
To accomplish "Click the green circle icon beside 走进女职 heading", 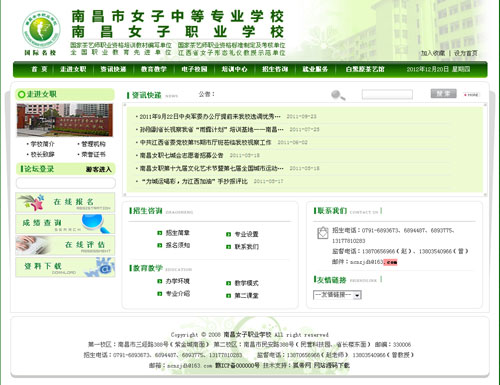I will pyautogui.click(x=21, y=95).
